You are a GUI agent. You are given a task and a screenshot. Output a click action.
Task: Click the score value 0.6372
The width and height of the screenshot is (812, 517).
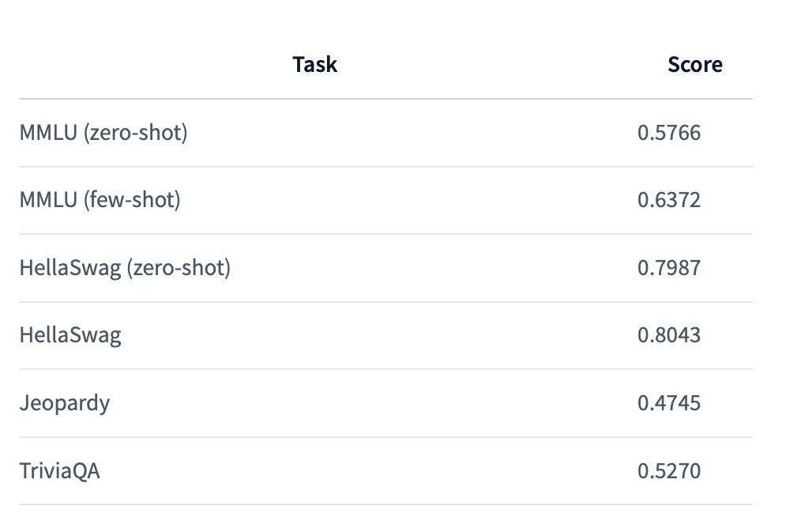[x=669, y=200]
